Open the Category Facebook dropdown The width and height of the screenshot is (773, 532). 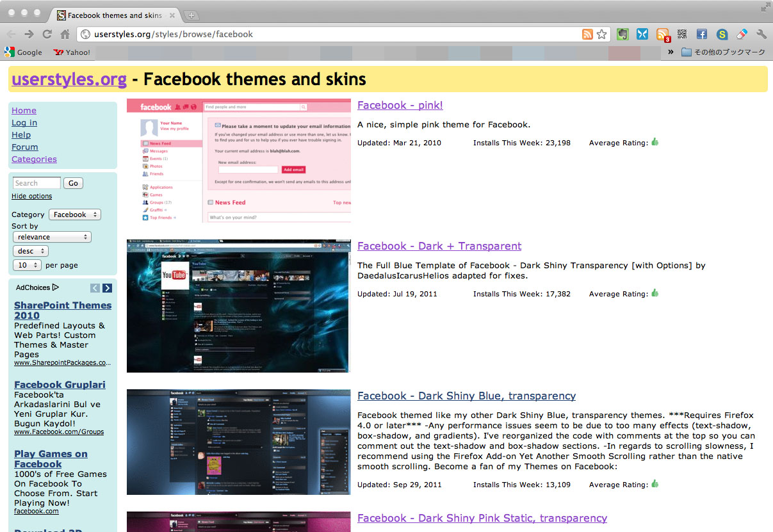pyautogui.click(x=75, y=214)
